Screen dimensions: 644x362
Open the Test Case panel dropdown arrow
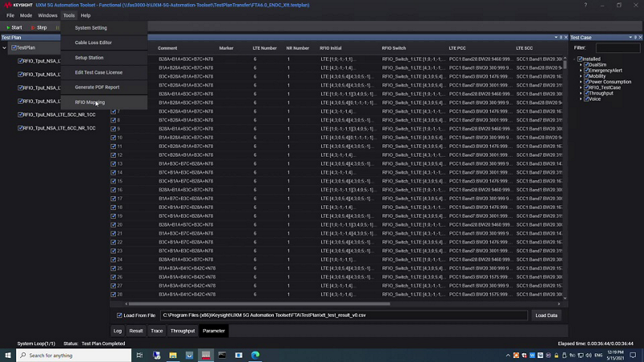point(630,37)
